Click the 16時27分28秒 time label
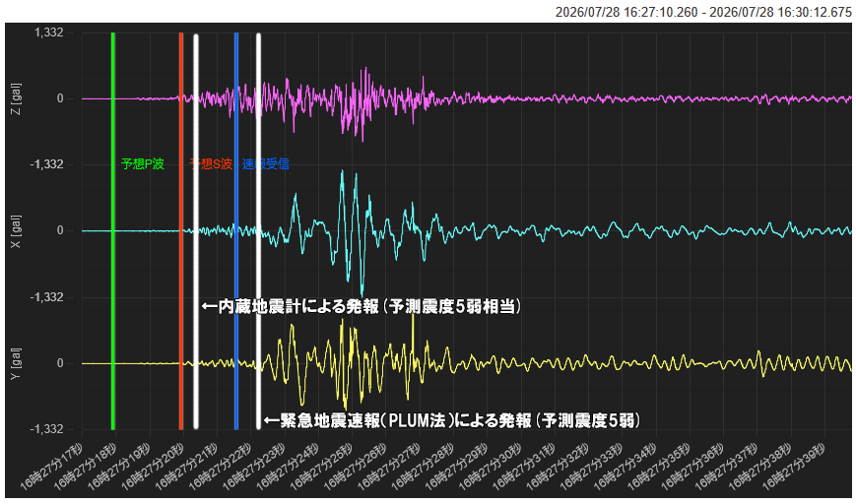The height and width of the screenshot is (504, 856). 422,466
